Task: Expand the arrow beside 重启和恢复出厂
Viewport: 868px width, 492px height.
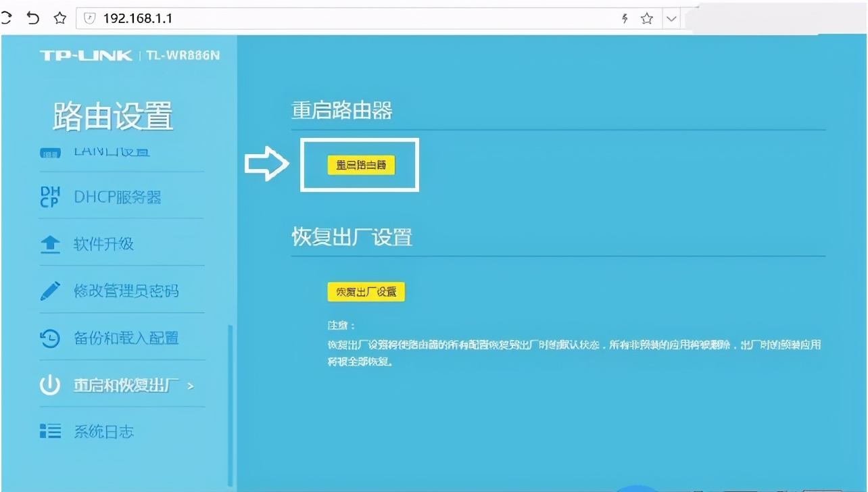Action: click(x=191, y=386)
